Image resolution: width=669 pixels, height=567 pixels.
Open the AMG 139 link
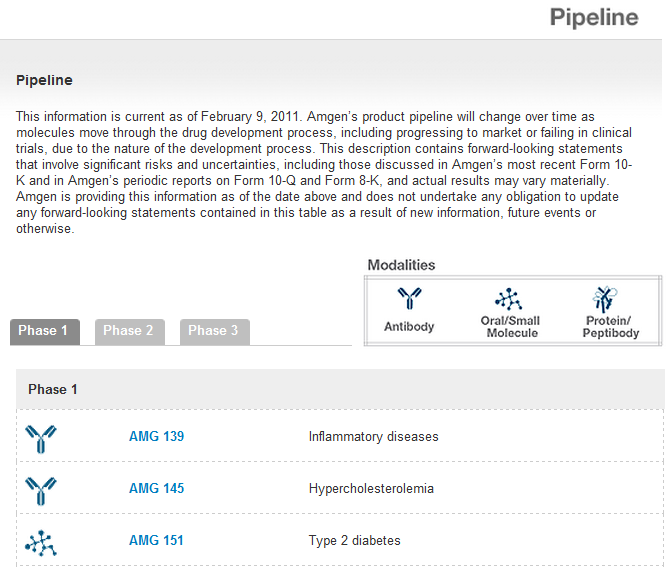157,436
